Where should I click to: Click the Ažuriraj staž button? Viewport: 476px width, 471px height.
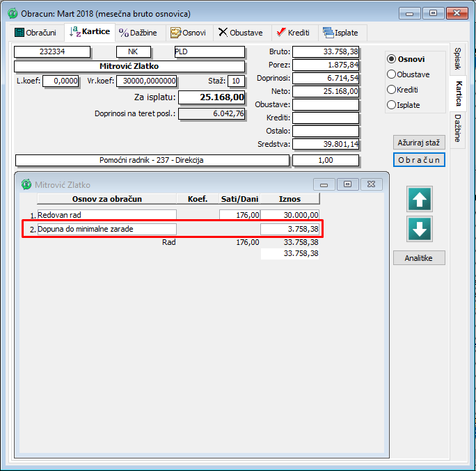pos(419,143)
